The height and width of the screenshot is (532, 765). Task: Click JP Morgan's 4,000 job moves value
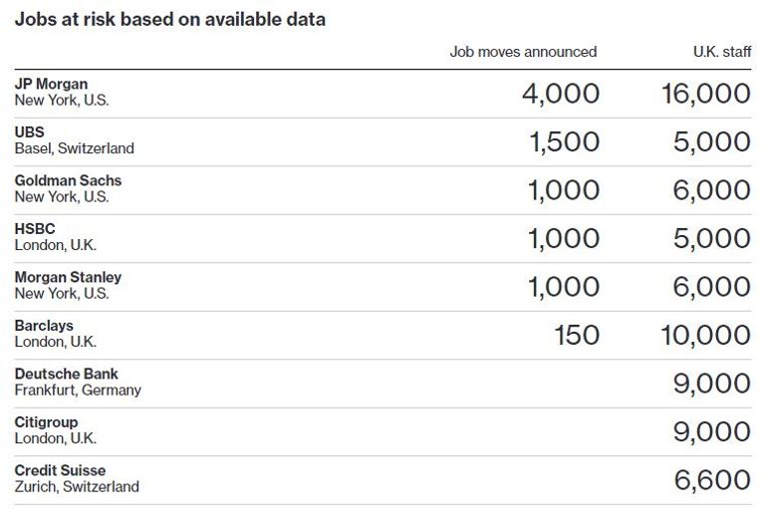pyautogui.click(x=561, y=94)
